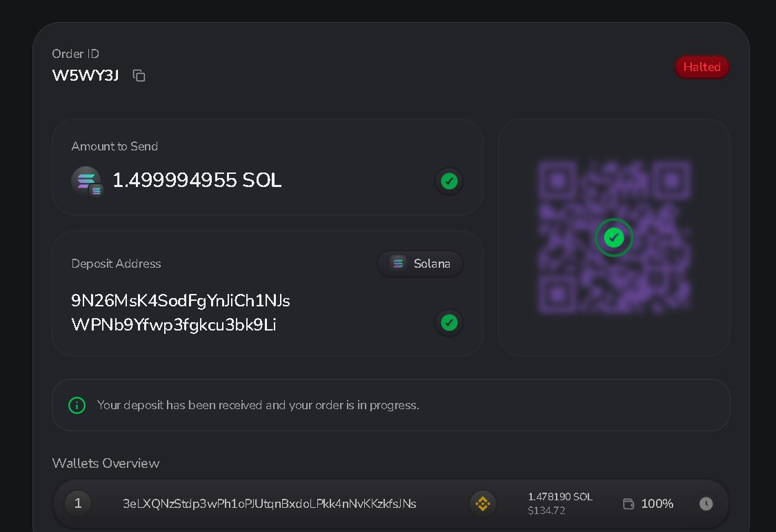Click the 1.478190 SOL amount

coord(560,496)
